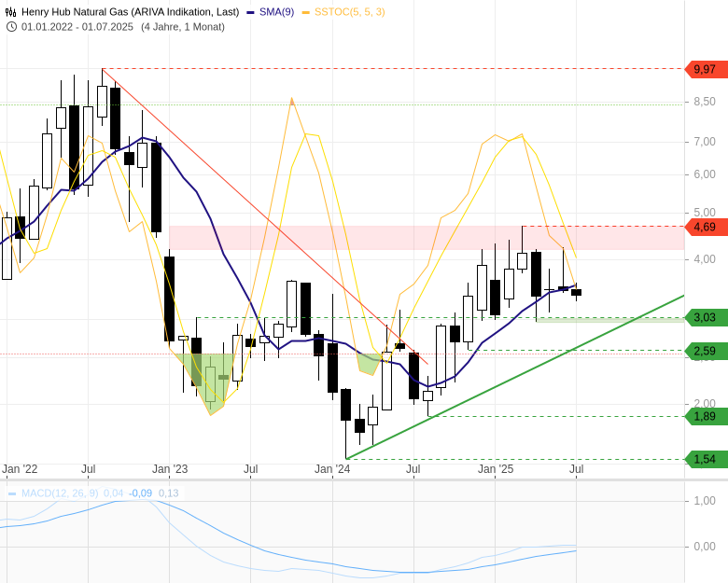Click the 6,00 price axis label
This screenshot has width=728, height=583.
click(705, 174)
